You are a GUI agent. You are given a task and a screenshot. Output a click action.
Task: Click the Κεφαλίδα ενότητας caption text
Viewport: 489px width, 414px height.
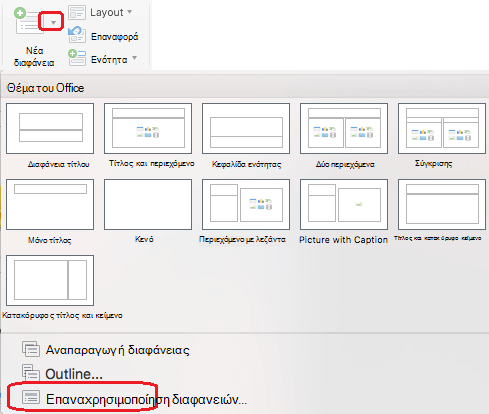click(247, 164)
